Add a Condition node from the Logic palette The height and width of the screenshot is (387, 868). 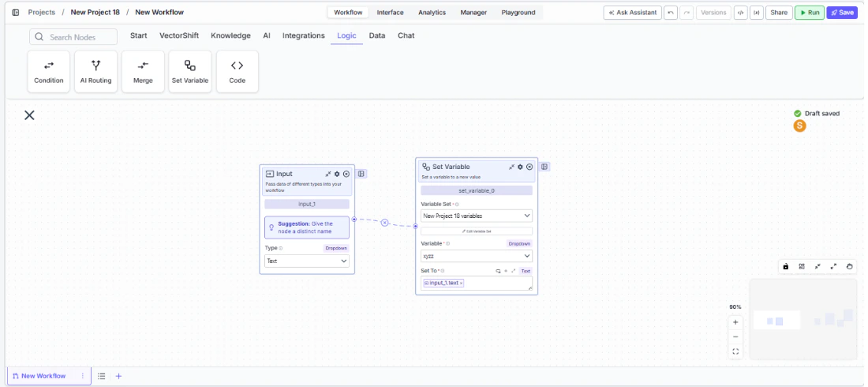pos(49,72)
